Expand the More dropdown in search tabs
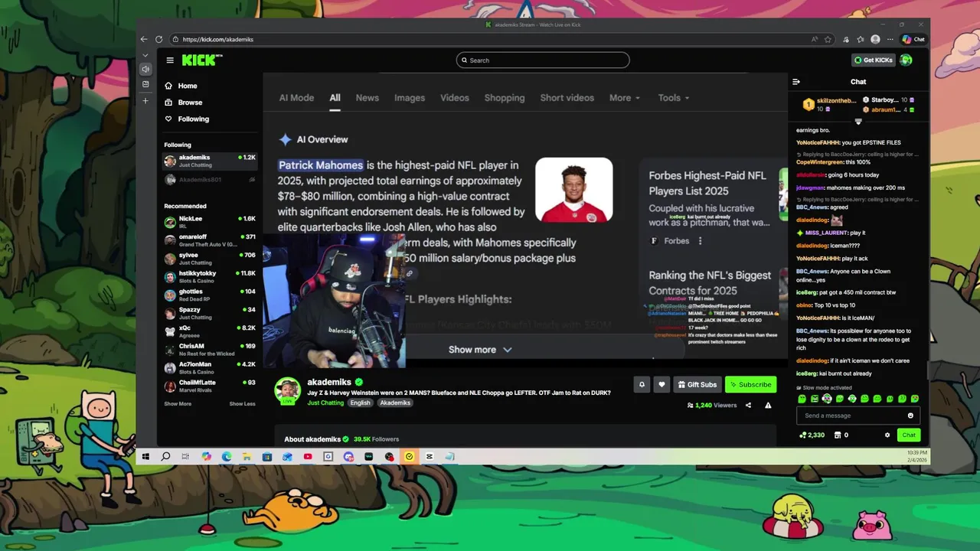The image size is (980, 551). point(625,98)
